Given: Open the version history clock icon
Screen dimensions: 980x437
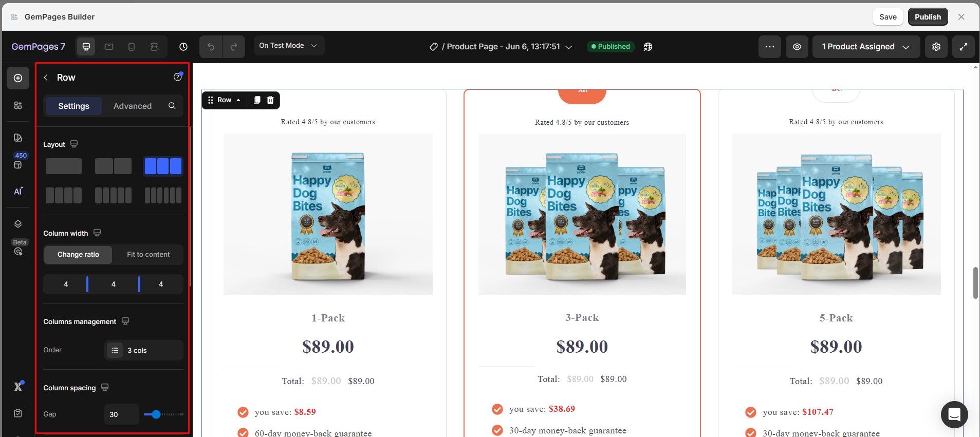Looking at the screenshot, I should point(183,47).
